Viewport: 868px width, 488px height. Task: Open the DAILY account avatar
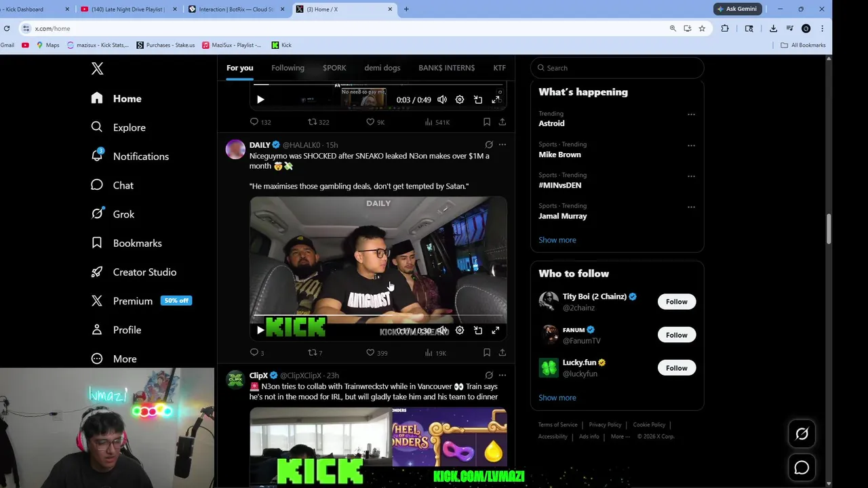tap(235, 149)
